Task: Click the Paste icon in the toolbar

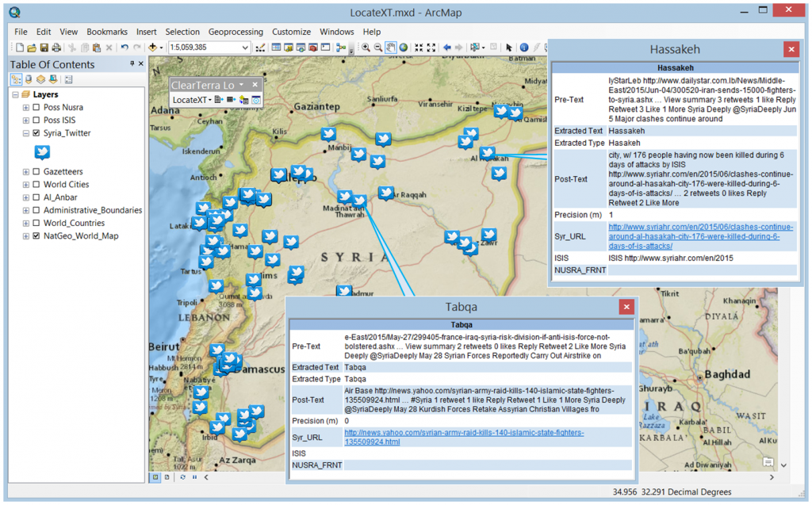Action: coord(96,48)
